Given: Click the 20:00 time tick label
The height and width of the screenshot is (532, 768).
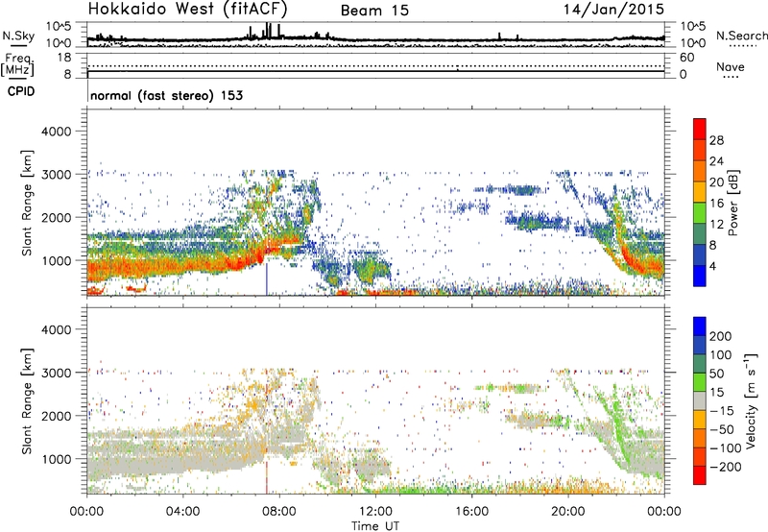Looking at the screenshot, I should (568, 512).
